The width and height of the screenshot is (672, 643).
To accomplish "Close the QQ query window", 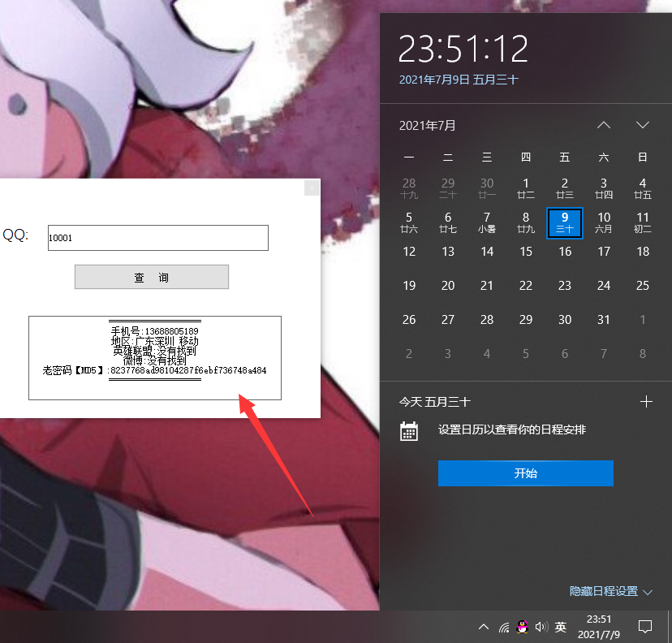I will click(x=312, y=188).
